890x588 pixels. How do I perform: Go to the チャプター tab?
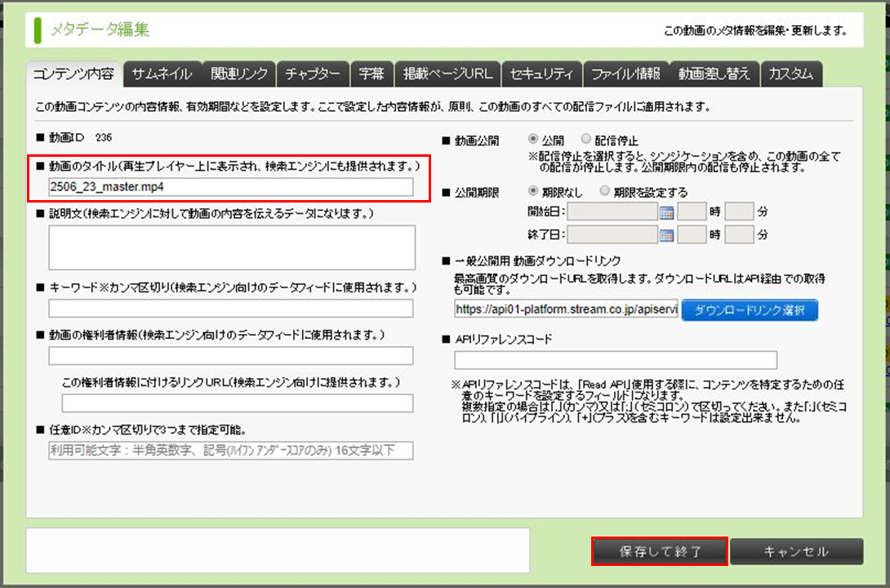[313, 74]
